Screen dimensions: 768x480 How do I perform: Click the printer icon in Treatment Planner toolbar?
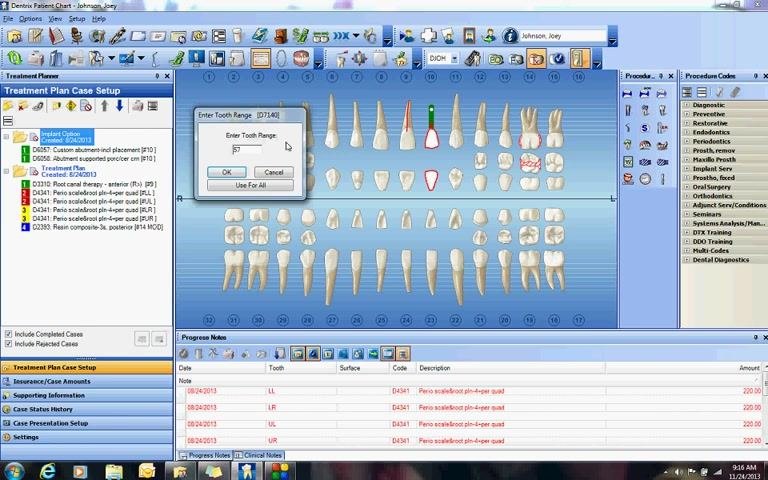[x=138, y=106]
